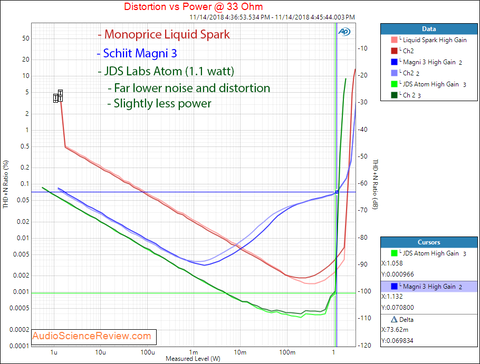Screen dimensions: 480x364
Task: Click the graph title Distortion vs Power @ 33 Ohm
Action: [x=193, y=7]
